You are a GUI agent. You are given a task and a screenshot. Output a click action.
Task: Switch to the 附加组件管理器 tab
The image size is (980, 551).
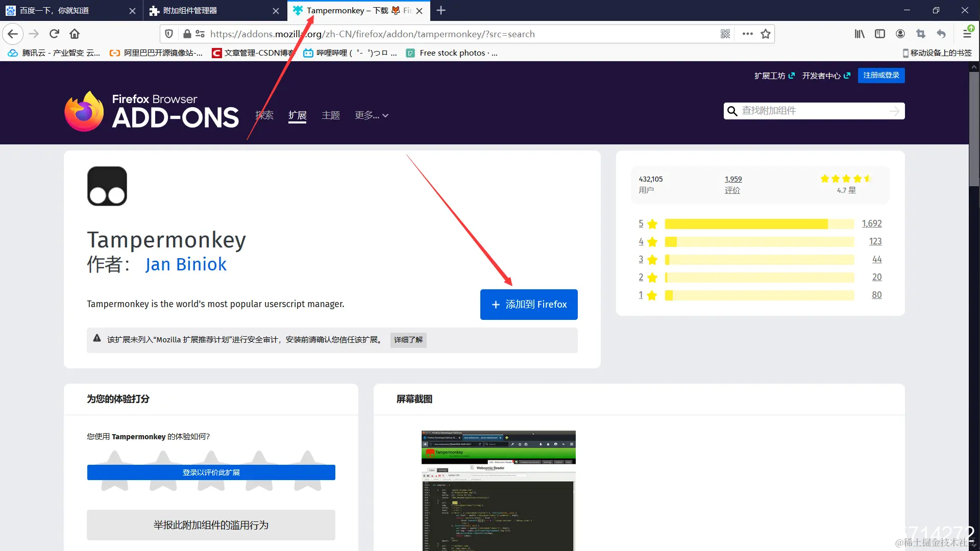pyautogui.click(x=190, y=10)
